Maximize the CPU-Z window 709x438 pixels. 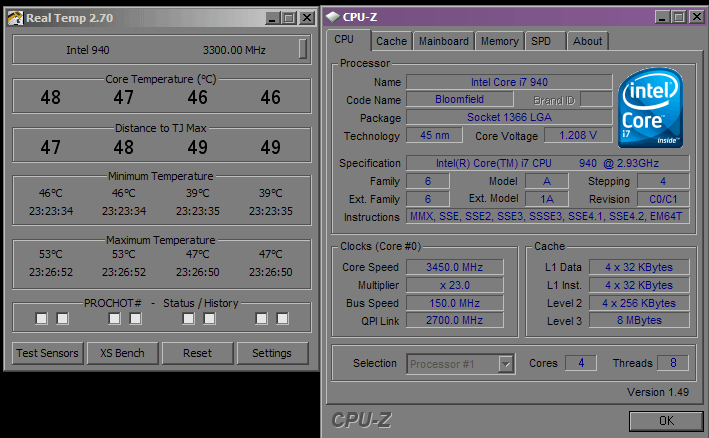pyautogui.click(x=679, y=17)
